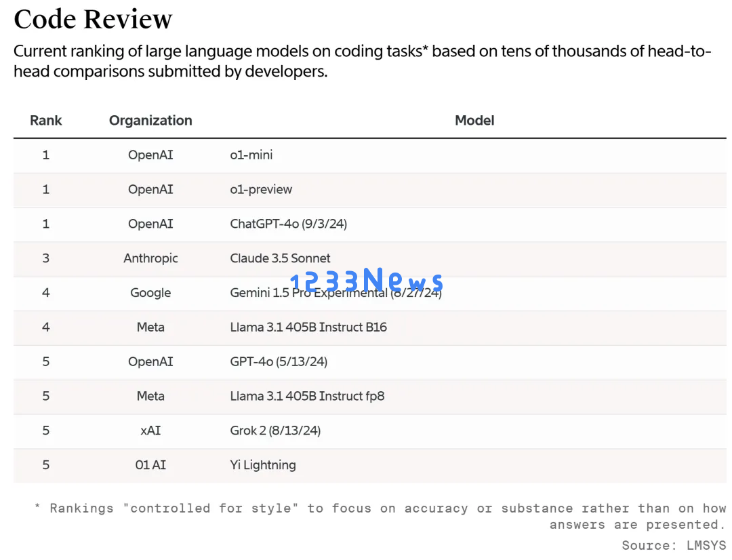Click rank "4" in the Gemini 1.5 Pro row
732x560 pixels.
pos(46,293)
